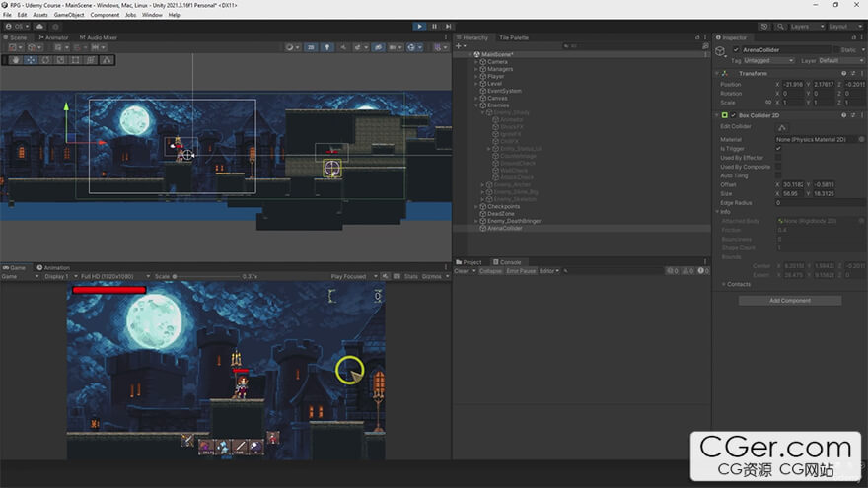Switch to the Audio Mixer tab
The width and height of the screenshot is (868, 488).
(99, 37)
